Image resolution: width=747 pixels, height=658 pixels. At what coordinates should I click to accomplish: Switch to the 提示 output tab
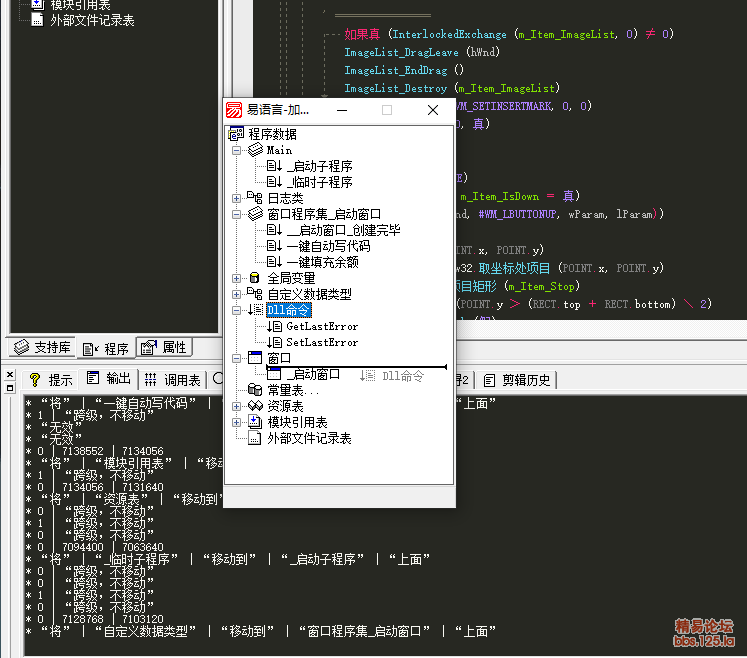click(x=51, y=380)
